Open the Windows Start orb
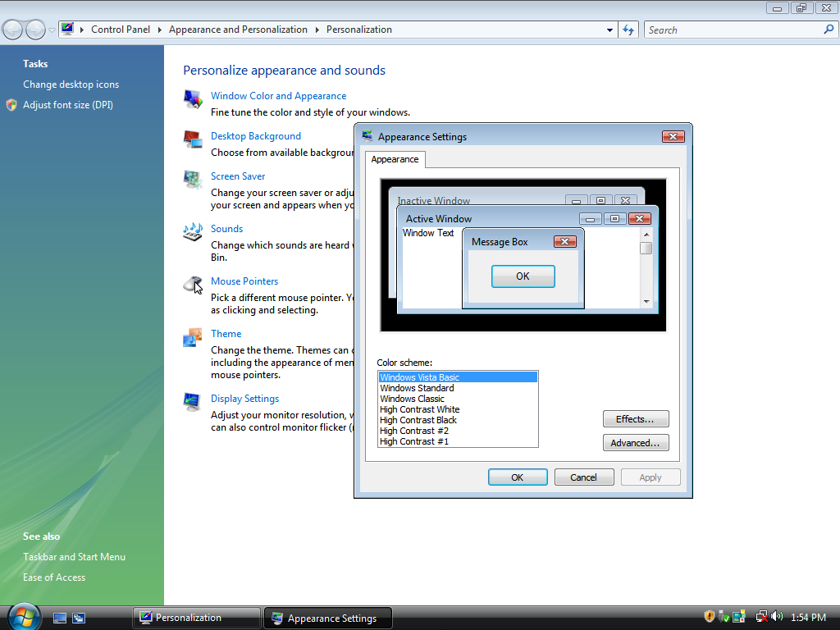Screen dimensions: 840x630 24,617
